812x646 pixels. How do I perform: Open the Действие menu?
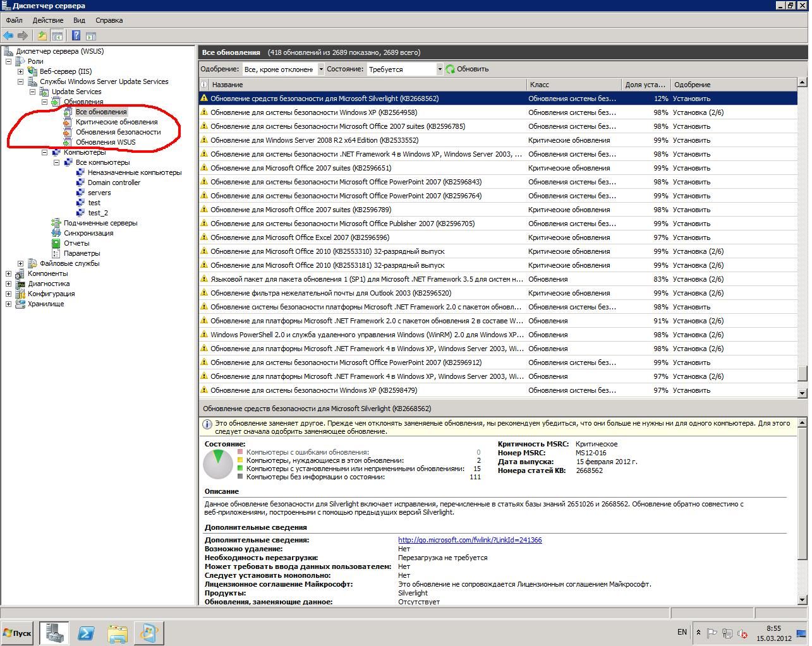tap(47, 20)
